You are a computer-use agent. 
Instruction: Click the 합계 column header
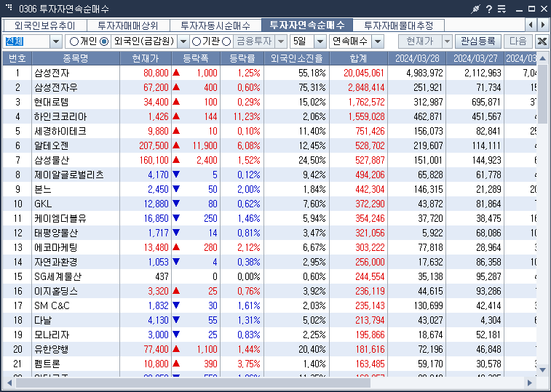coord(358,58)
